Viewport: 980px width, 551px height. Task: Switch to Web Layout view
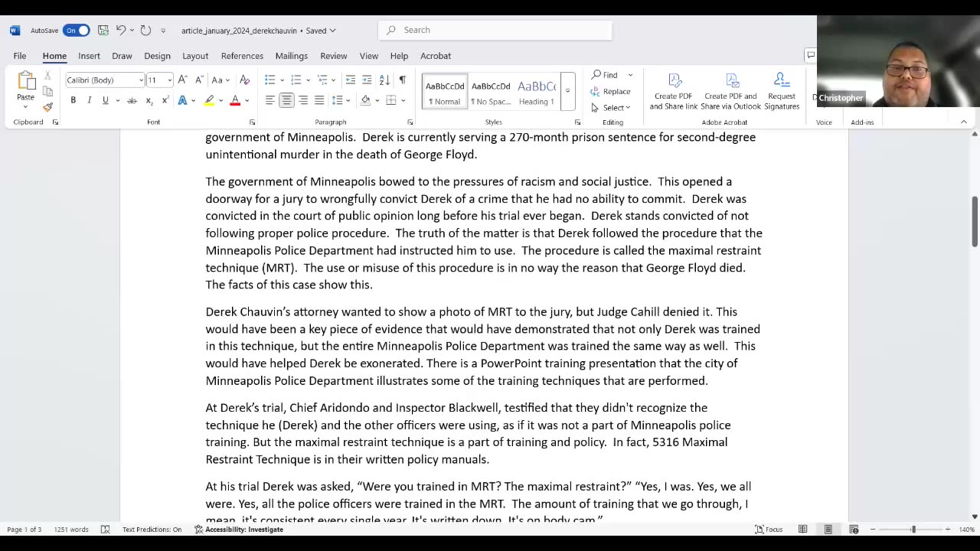[854, 530]
